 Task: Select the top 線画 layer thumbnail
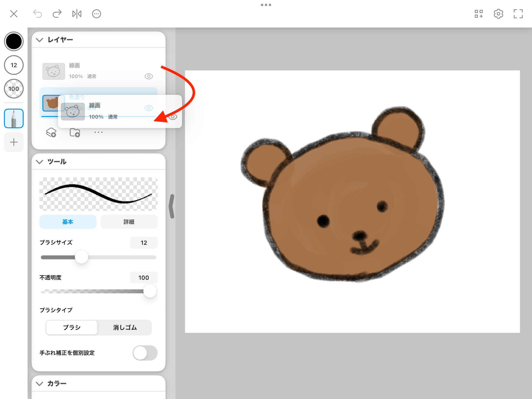tap(53, 71)
